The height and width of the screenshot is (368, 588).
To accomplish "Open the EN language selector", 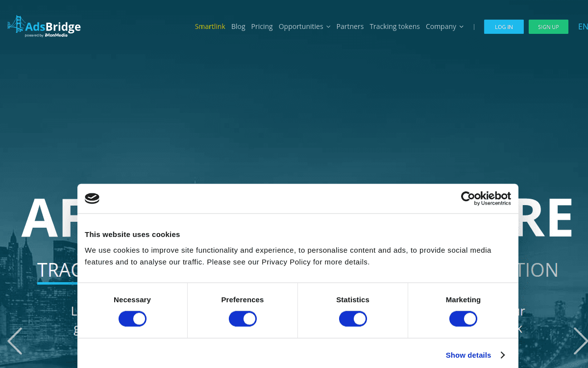I will pos(583,26).
